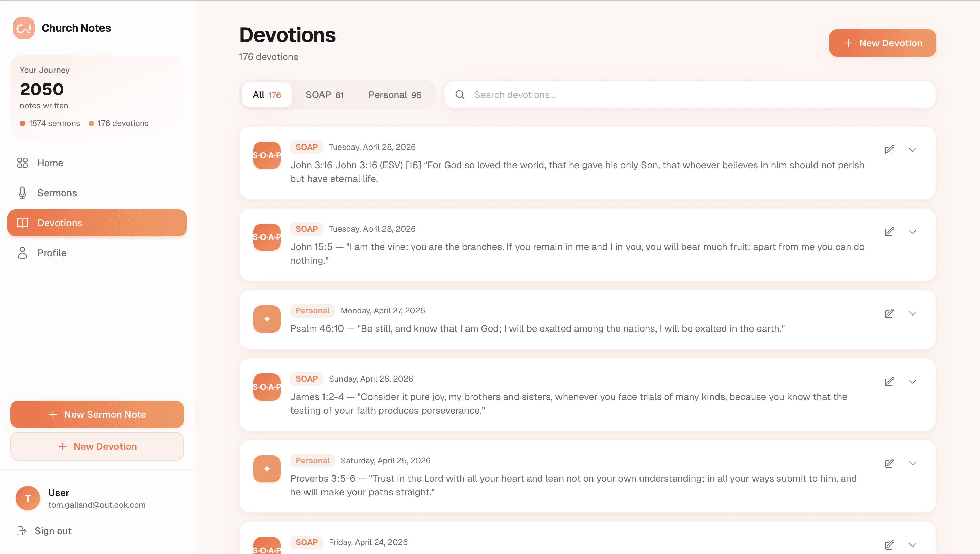Click the SOAP icon thumbnail on James 1:2-4
980x554 pixels.
(x=267, y=387)
